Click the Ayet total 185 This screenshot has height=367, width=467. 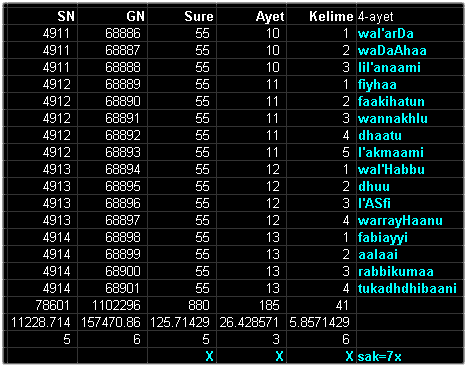point(269,305)
